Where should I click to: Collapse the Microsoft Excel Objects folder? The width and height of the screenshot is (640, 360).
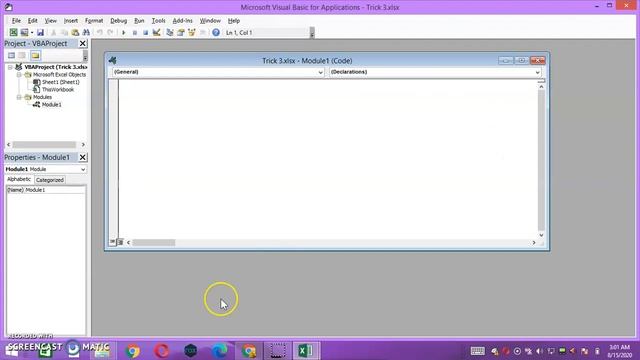coord(19,75)
